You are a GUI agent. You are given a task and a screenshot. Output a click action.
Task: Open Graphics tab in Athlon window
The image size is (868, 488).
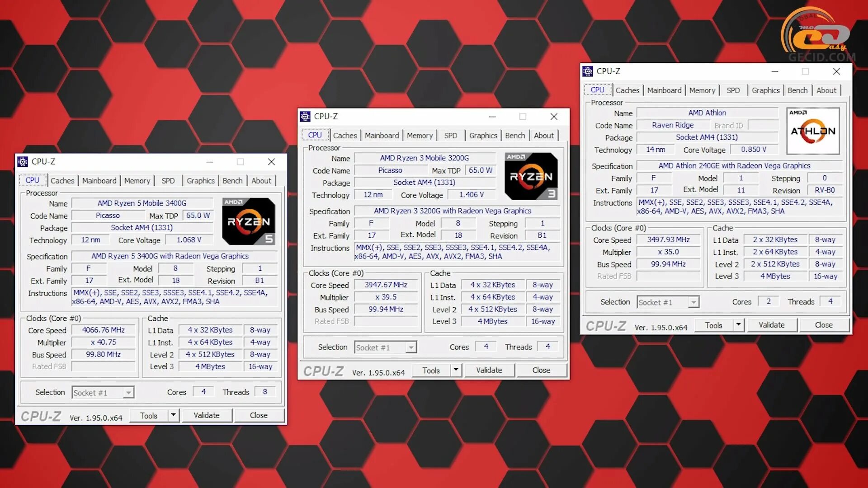pos(766,90)
